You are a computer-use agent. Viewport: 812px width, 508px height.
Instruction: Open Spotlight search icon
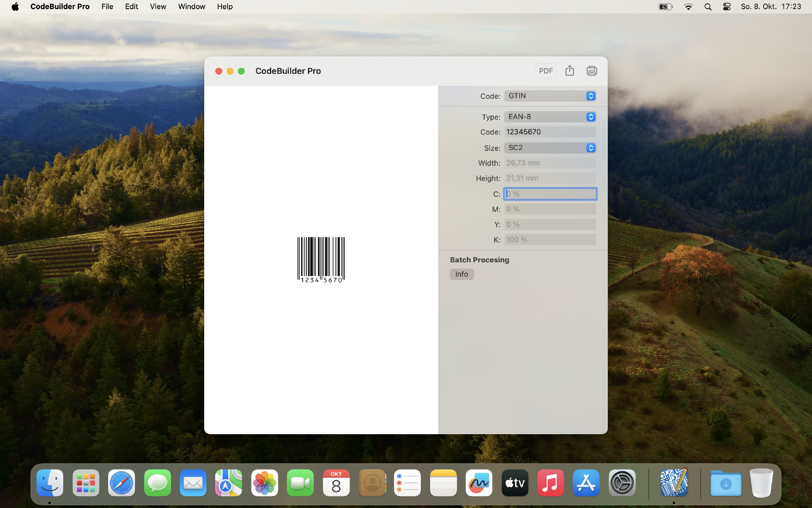[x=708, y=7]
